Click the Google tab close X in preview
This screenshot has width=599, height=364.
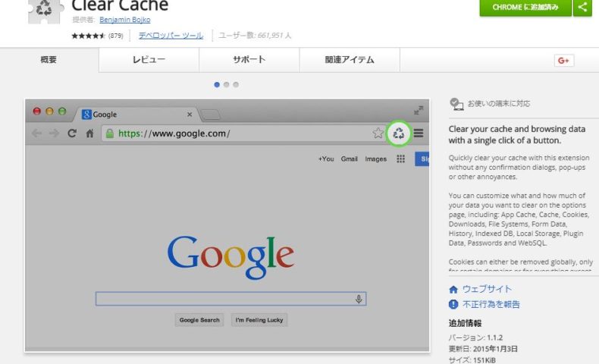point(190,115)
